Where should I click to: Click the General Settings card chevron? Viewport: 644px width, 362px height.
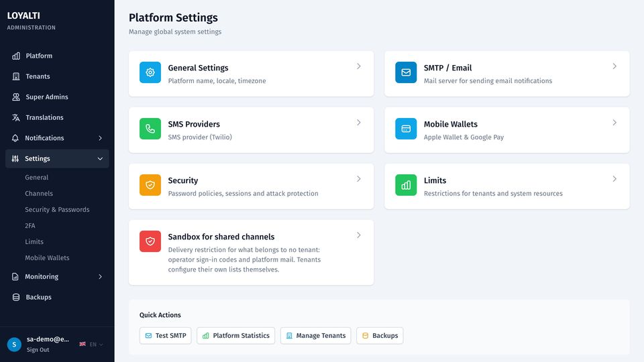(x=358, y=66)
